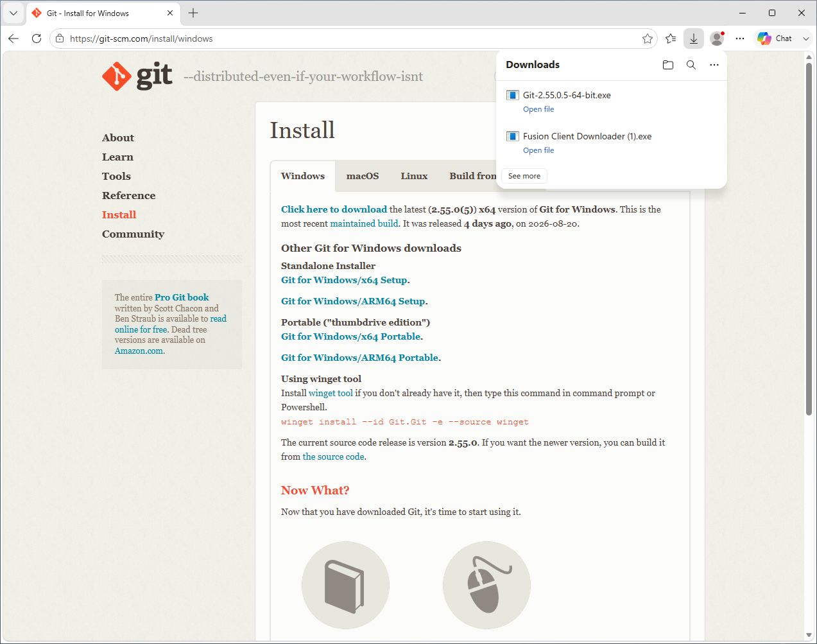Open the source code link
Screen dimensions: 817x644
pyautogui.click(x=333, y=457)
